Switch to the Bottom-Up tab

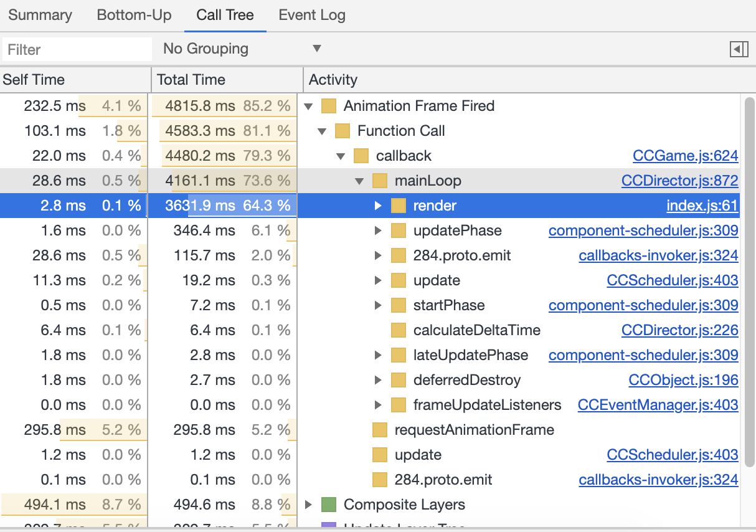[134, 16]
